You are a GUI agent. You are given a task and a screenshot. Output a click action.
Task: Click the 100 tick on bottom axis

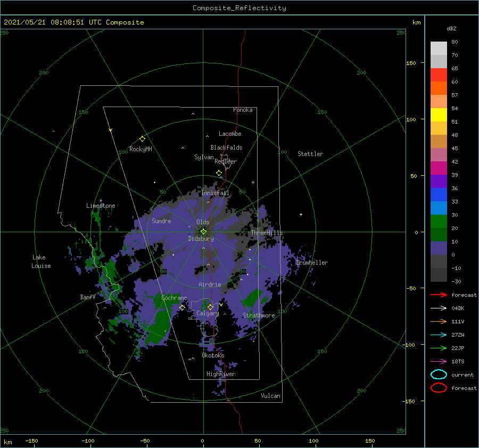click(313, 441)
